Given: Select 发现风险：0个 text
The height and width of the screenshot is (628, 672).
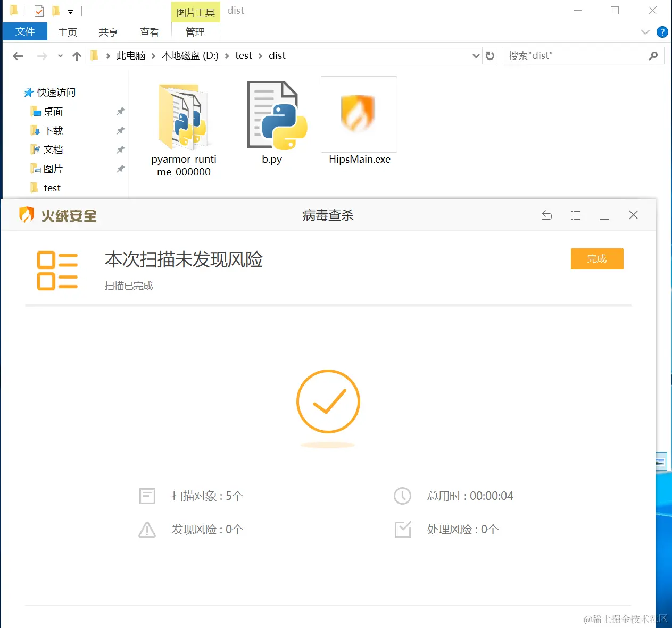Looking at the screenshot, I should (208, 530).
